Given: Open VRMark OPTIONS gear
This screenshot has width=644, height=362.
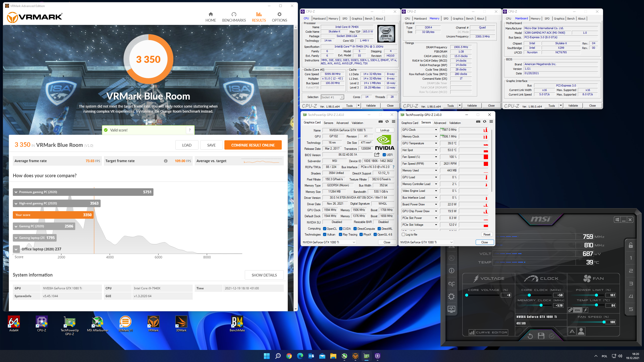Looking at the screenshot, I should (x=279, y=17).
